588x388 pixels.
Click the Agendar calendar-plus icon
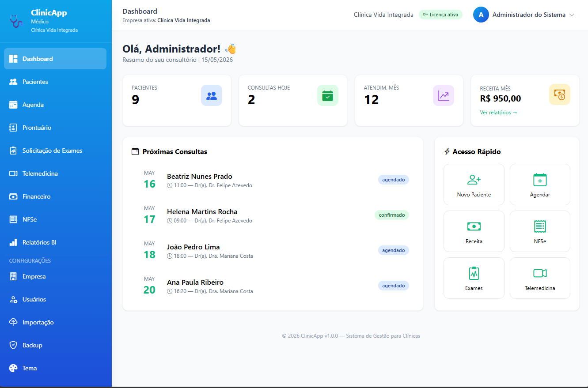(x=540, y=180)
